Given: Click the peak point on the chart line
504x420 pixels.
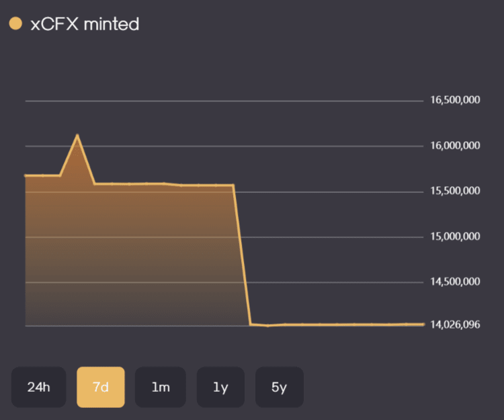Looking at the screenshot, I should point(77,135).
